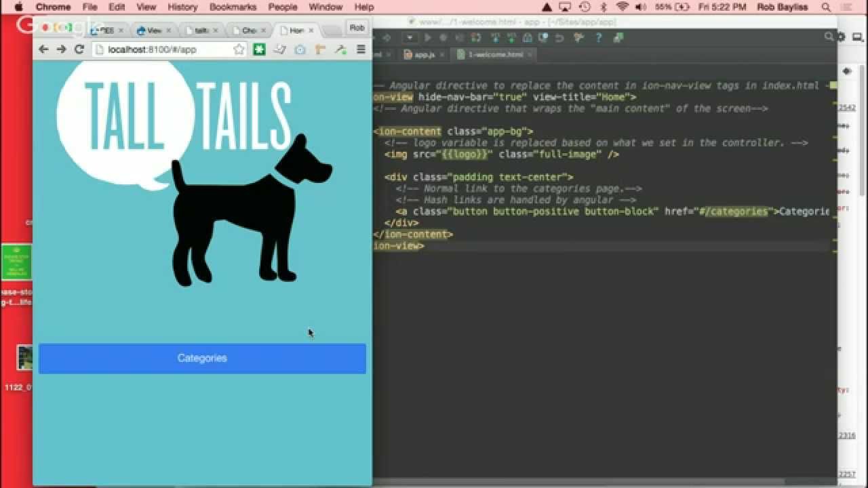Click the search magnifier in IDE toolbar
The width and height of the screenshot is (868, 488).
(x=829, y=37)
